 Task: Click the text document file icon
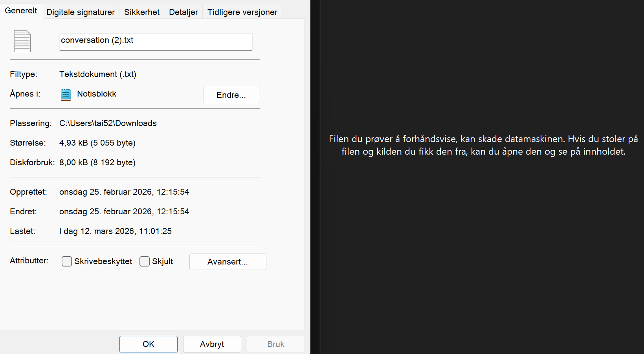point(22,41)
